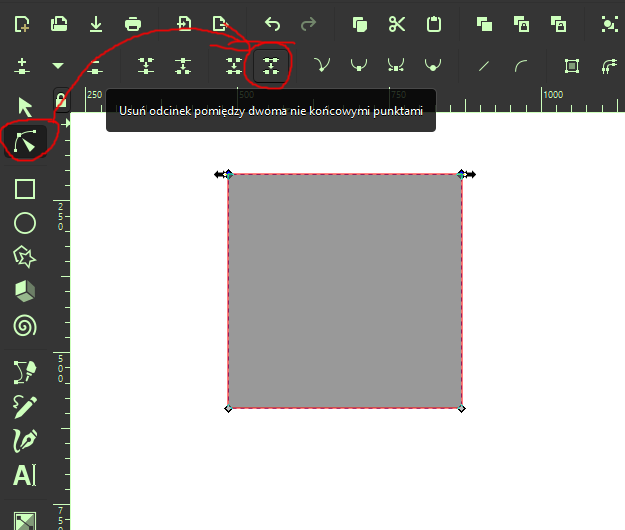Convert the selected segments to straight lines
625x530 pixels.
484,66
